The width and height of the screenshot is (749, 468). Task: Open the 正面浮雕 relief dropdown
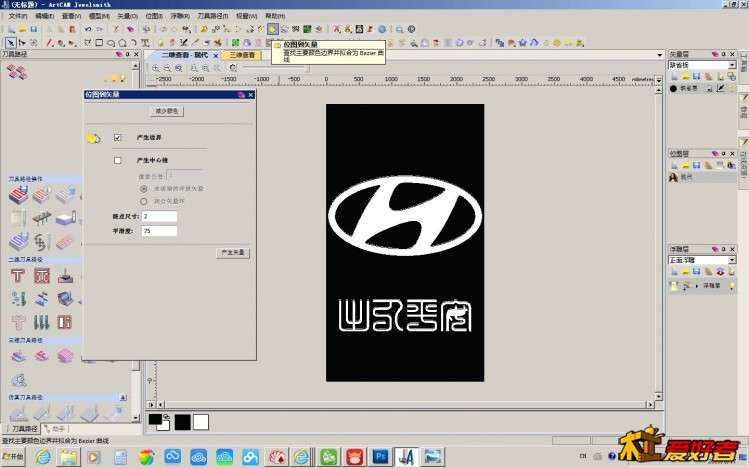click(x=702, y=260)
